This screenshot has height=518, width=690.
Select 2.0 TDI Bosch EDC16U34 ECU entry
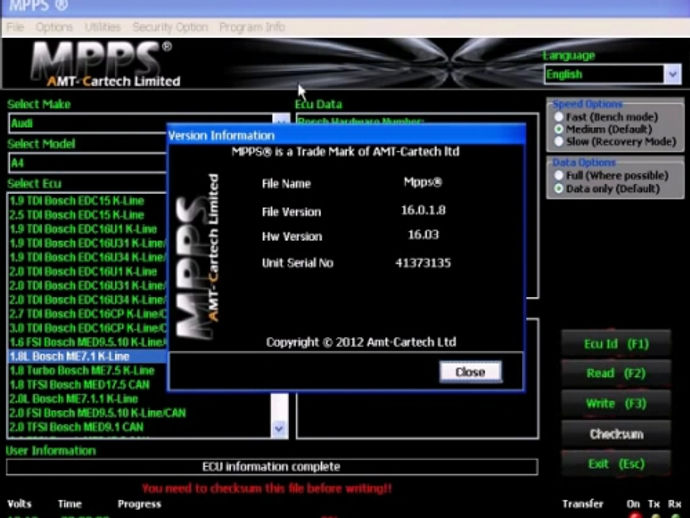pos(88,300)
